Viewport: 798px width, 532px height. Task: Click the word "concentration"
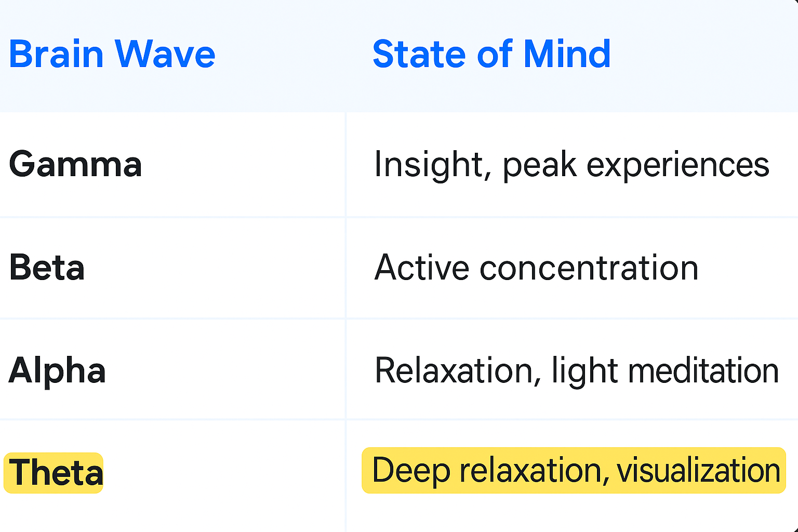tap(589, 268)
